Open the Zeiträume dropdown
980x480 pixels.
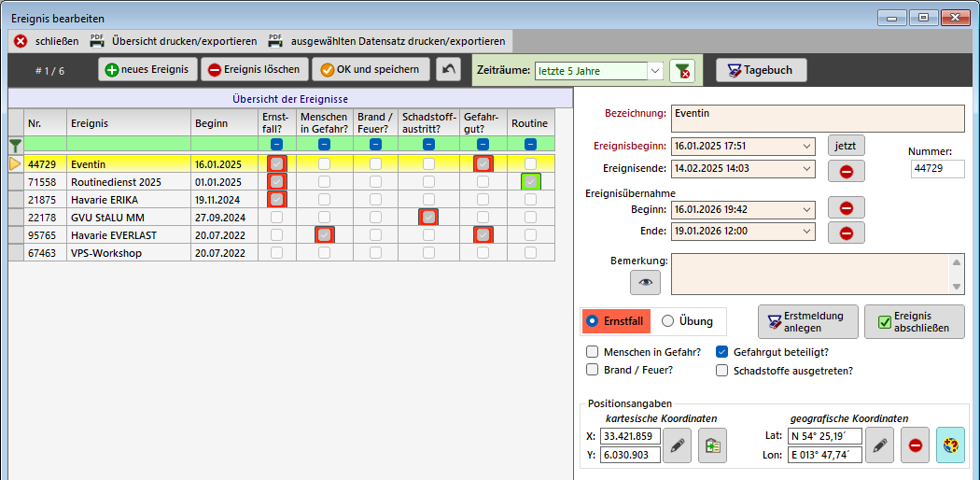(654, 71)
